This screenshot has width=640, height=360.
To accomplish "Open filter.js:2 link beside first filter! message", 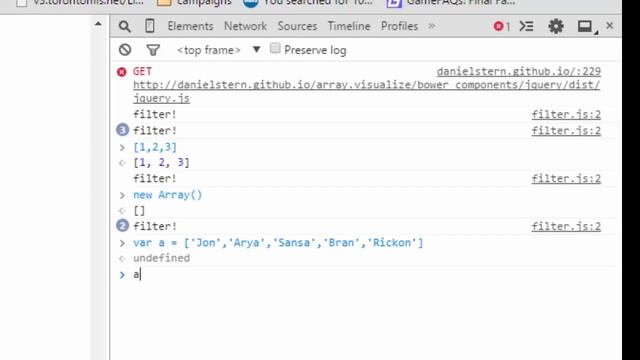I will 566,114.
